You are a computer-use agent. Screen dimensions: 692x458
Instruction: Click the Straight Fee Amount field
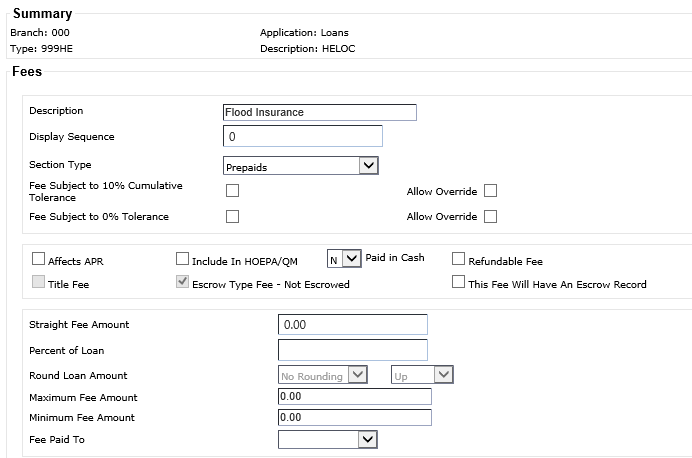coord(353,325)
